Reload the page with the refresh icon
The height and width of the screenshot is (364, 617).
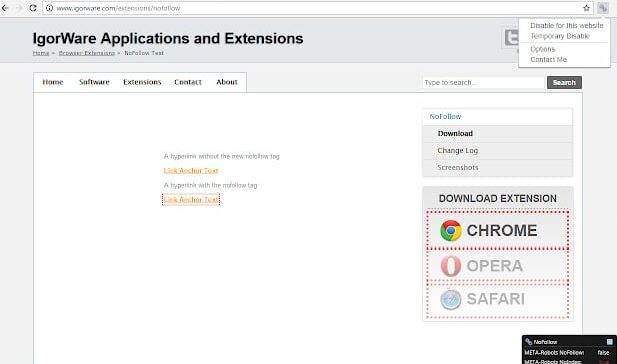(x=33, y=8)
